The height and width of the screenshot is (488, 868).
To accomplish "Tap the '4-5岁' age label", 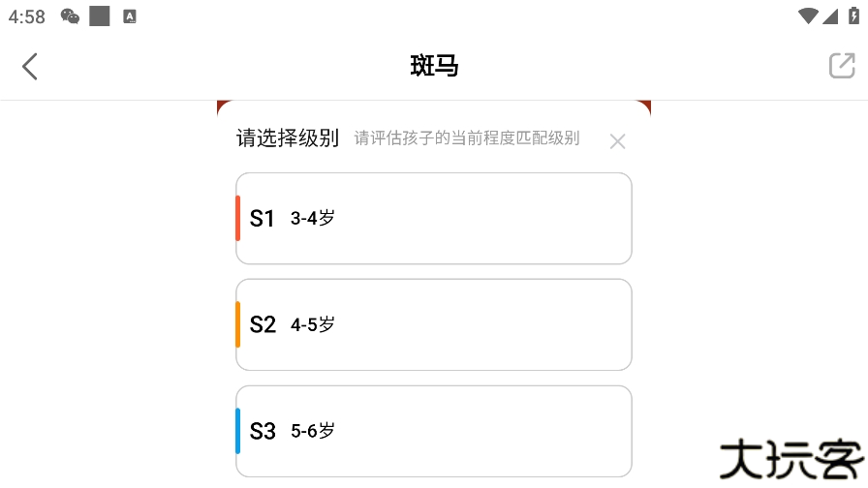I will [x=313, y=324].
